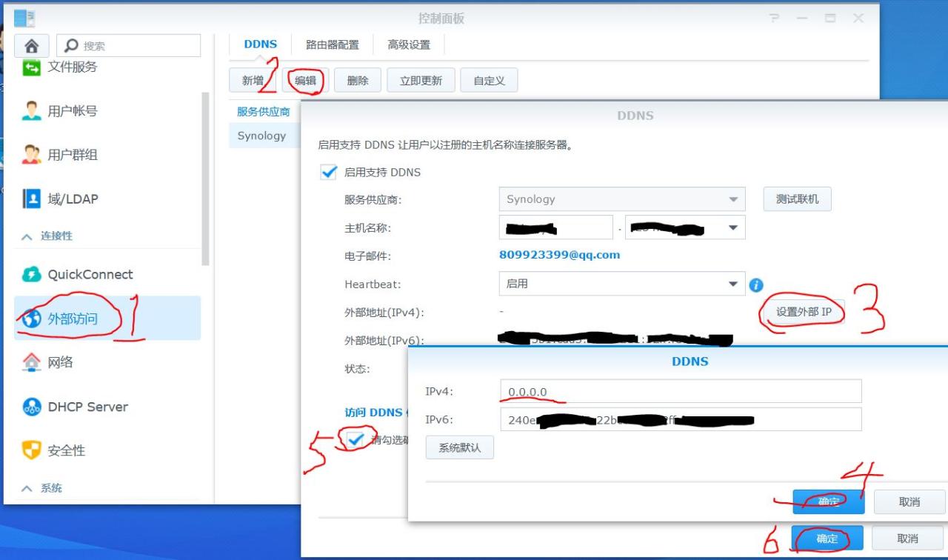Viewport: 948px width, 560px height.
Task: Click the sidebar vertical scrollbar
Action: [x=206, y=178]
